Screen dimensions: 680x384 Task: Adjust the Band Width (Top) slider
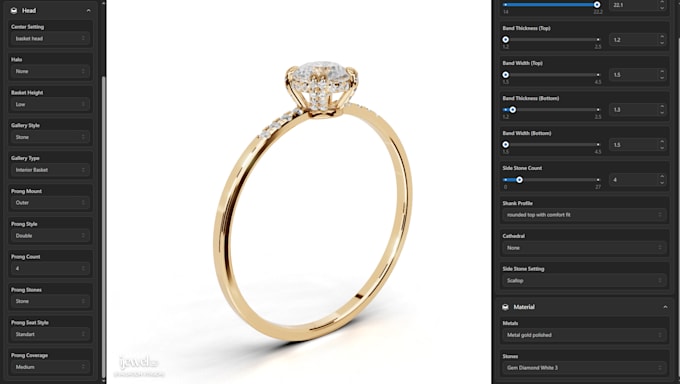(x=552, y=75)
